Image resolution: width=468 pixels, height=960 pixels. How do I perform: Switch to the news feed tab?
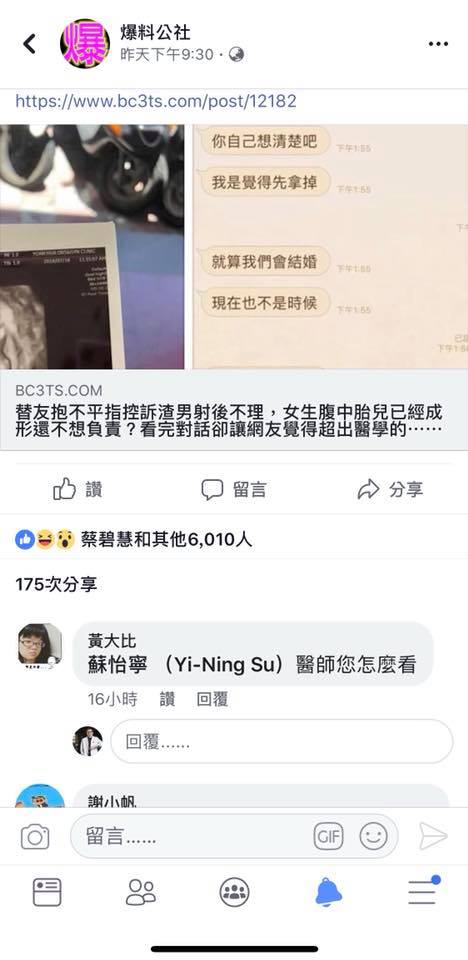pos(47,892)
